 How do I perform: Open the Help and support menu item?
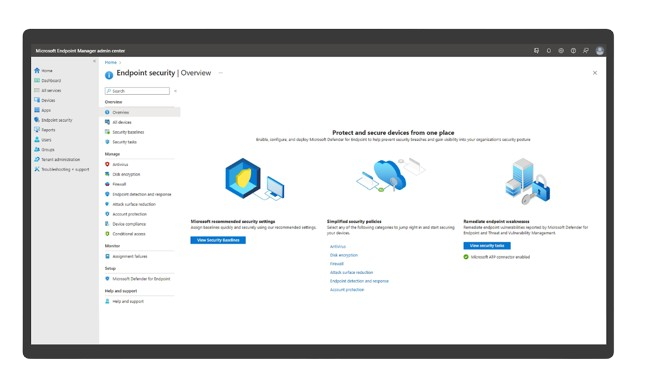tap(124, 301)
